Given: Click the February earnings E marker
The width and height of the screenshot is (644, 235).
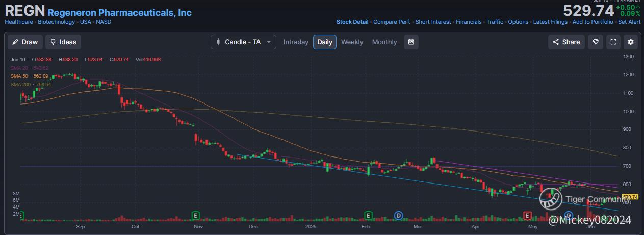Looking at the screenshot, I should [368, 215].
